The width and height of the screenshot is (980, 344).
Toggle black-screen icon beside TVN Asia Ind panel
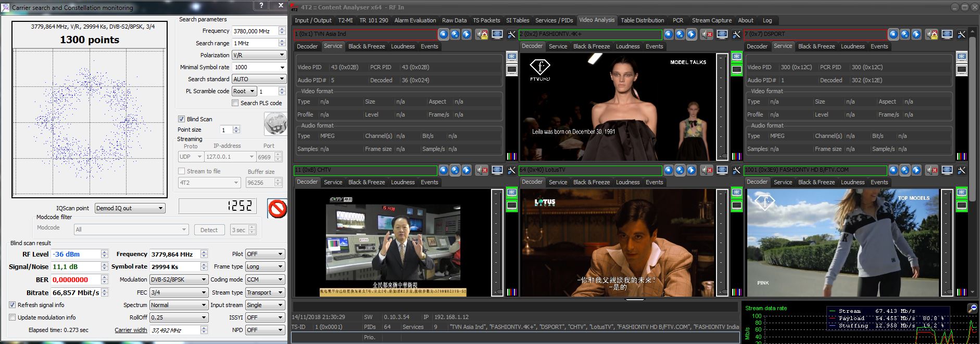[511, 70]
